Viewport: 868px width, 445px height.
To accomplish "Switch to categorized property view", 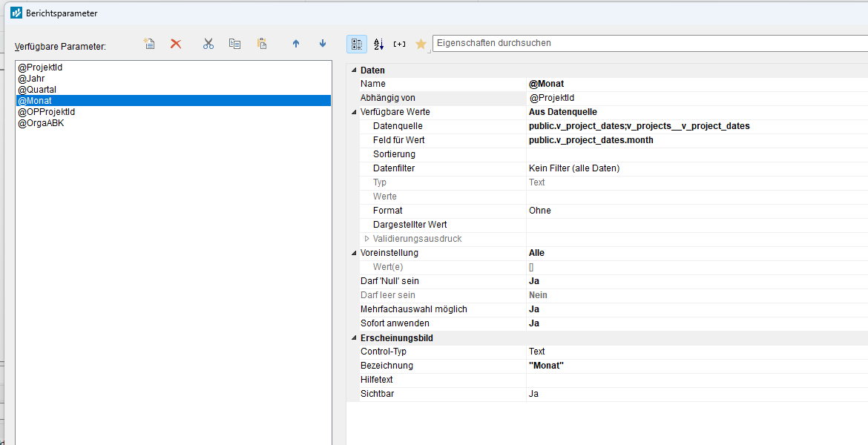I will pyautogui.click(x=356, y=44).
